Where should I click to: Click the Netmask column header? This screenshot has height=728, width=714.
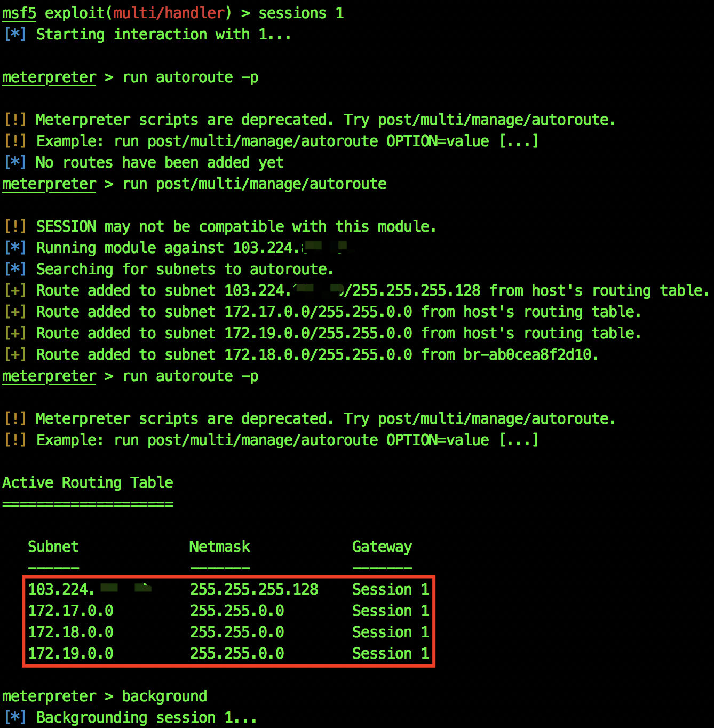[x=220, y=547]
